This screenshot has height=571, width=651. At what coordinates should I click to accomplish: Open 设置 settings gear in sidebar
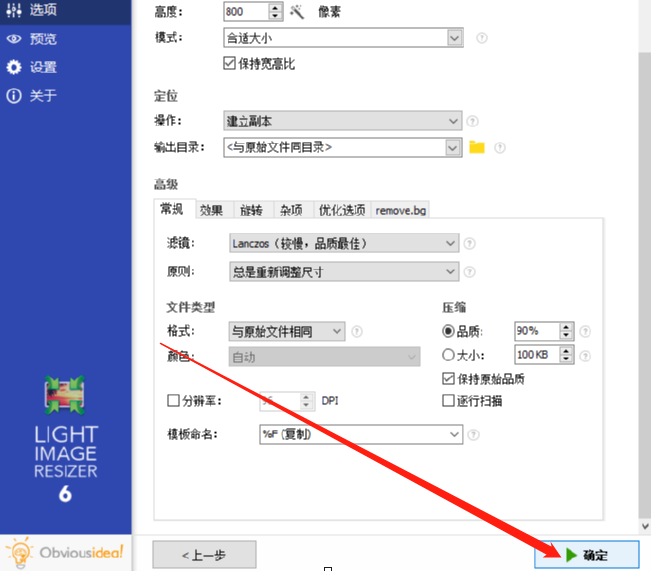pyautogui.click(x=14, y=67)
